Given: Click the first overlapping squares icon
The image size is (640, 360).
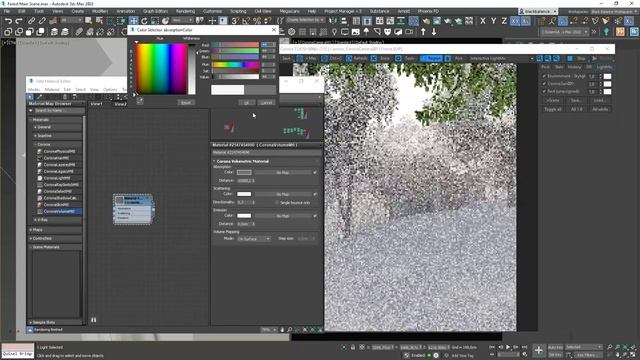Looking at the screenshot, I should pyautogui.click(x=8, y=31).
